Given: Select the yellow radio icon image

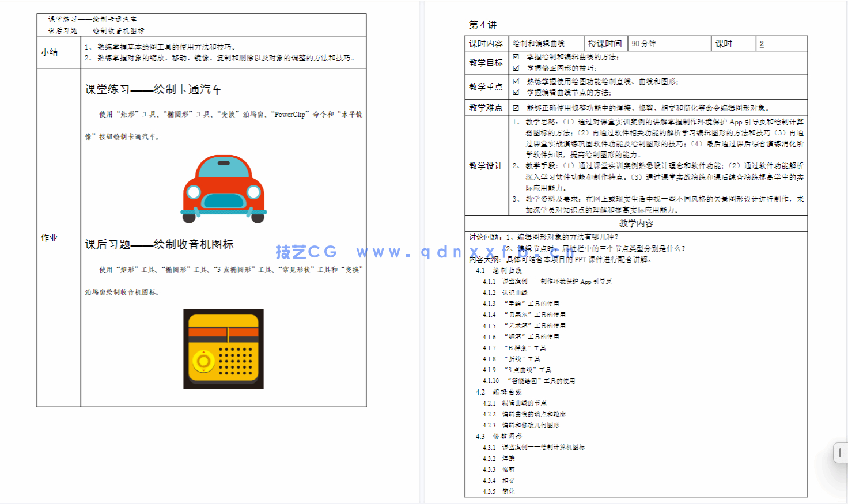Looking at the screenshot, I should [x=224, y=348].
